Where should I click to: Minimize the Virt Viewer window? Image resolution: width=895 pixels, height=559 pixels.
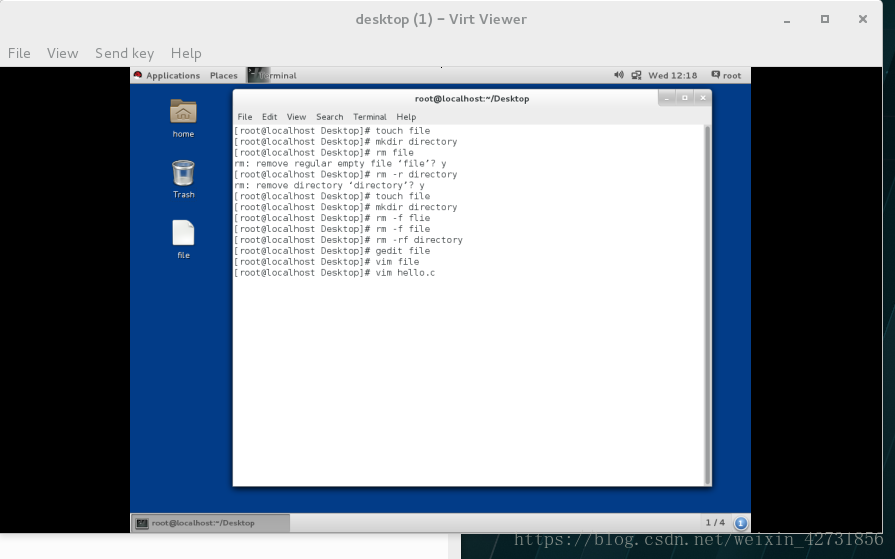click(x=787, y=20)
